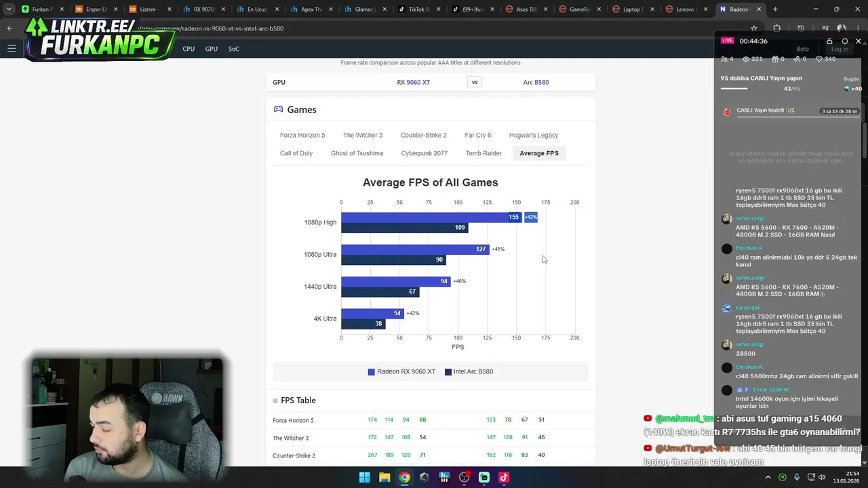
Task: Open File Explorer from the taskbar
Action: coord(384,477)
